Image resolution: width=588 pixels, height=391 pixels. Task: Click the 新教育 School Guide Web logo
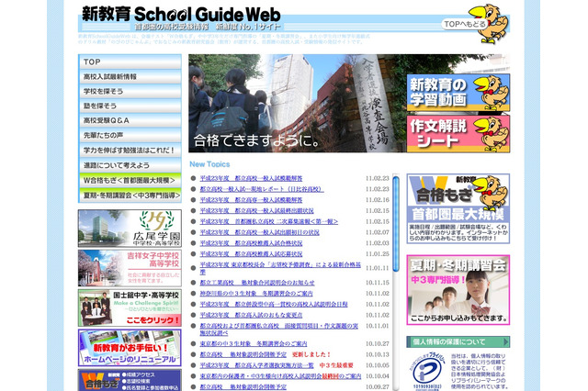pyautogui.click(x=181, y=15)
